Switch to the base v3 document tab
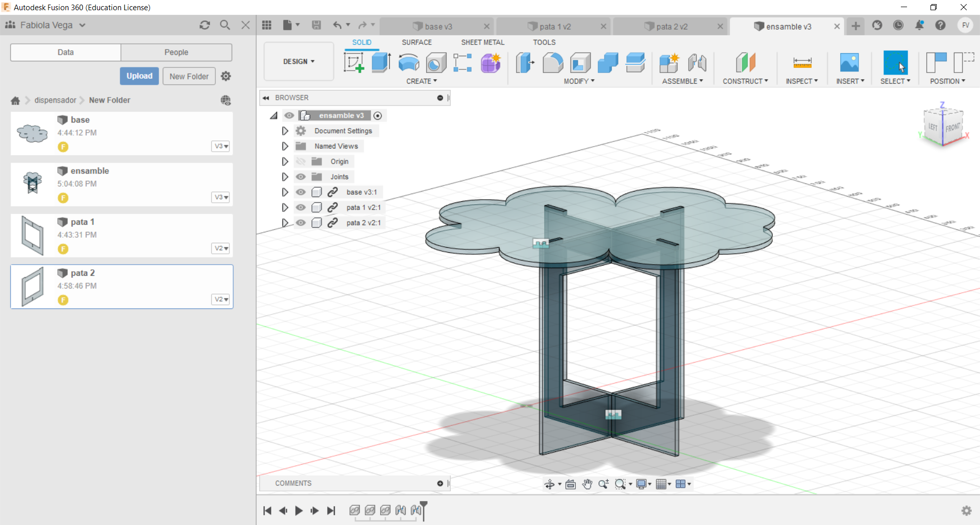Image resolution: width=980 pixels, height=525 pixels. (x=437, y=27)
